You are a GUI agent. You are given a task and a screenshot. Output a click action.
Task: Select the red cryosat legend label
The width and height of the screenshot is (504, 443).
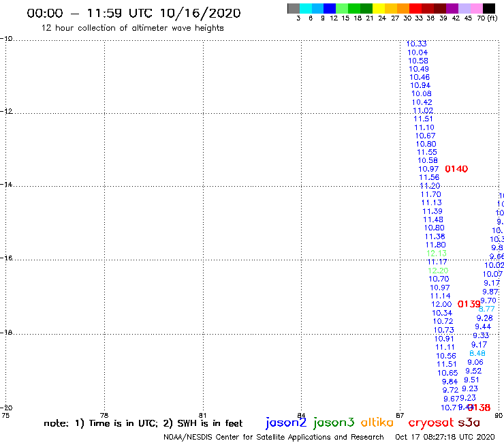[x=430, y=423]
